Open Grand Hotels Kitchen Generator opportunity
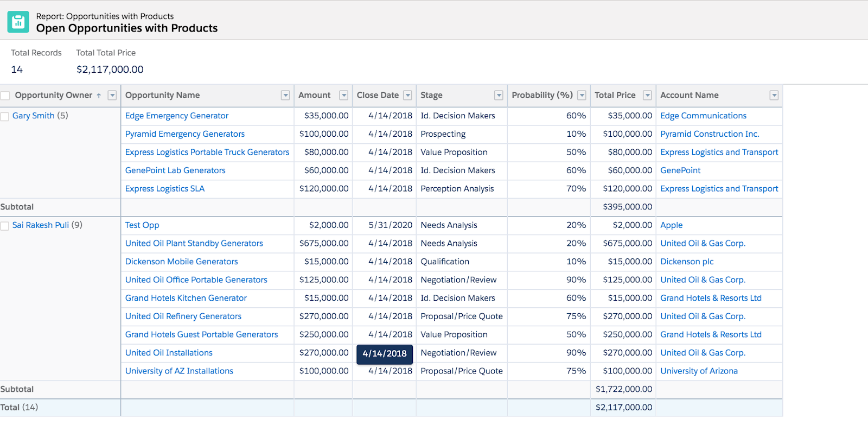The height and width of the screenshot is (444, 868). pos(186,298)
